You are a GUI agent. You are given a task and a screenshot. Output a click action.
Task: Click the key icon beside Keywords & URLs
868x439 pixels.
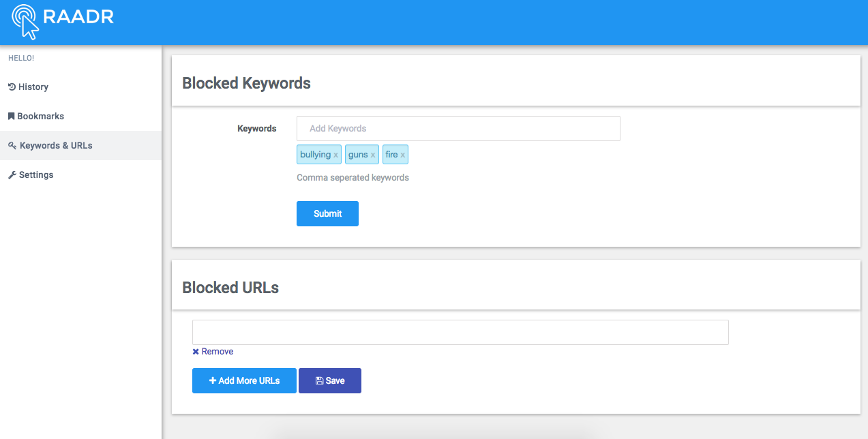[x=12, y=146]
